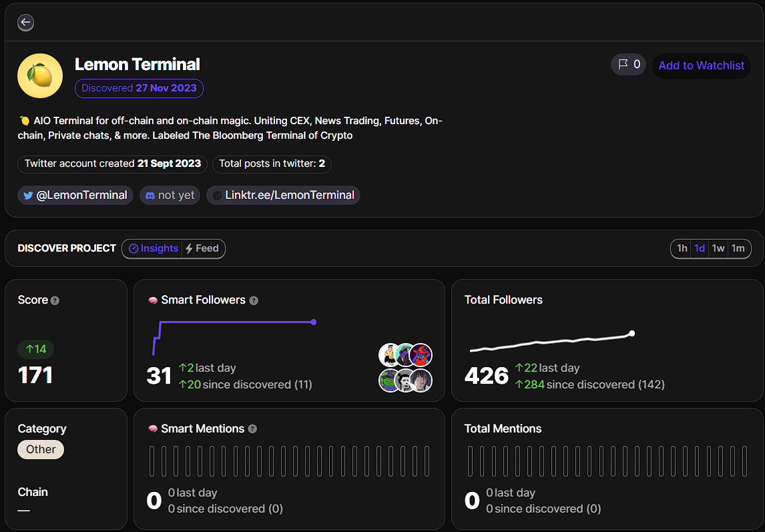Viewport: 765px width, 532px height.
Task: Click 'Twitter account created 21 Sept 2023' chip
Action: click(x=113, y=164)
